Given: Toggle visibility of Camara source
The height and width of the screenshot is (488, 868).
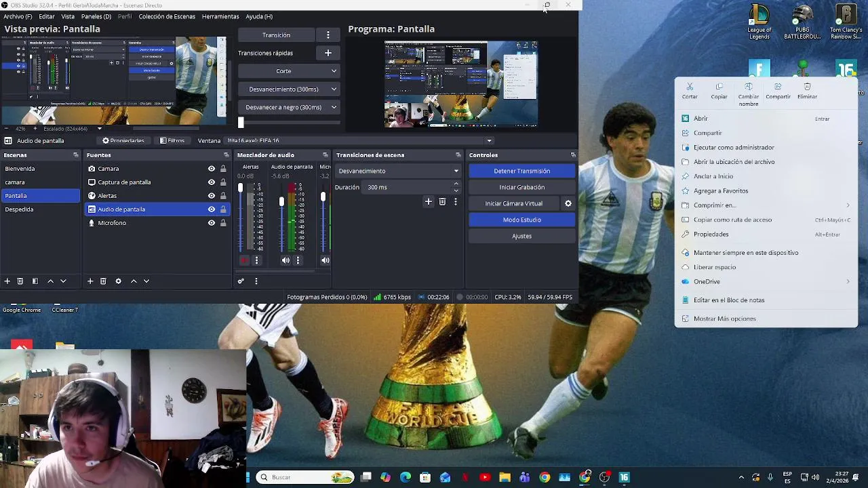Looking at the screenshot, I should [x=212, y=169].
